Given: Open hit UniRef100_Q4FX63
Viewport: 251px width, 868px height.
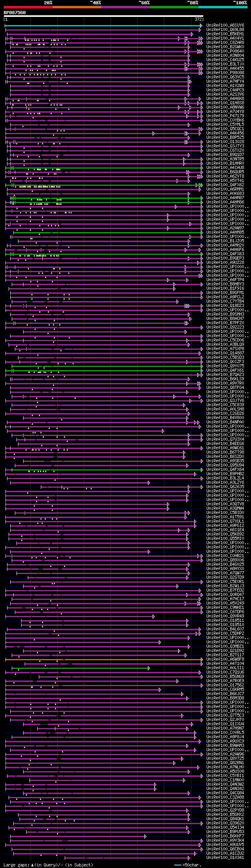Looking at the screenshot, I should pos(225,254).
